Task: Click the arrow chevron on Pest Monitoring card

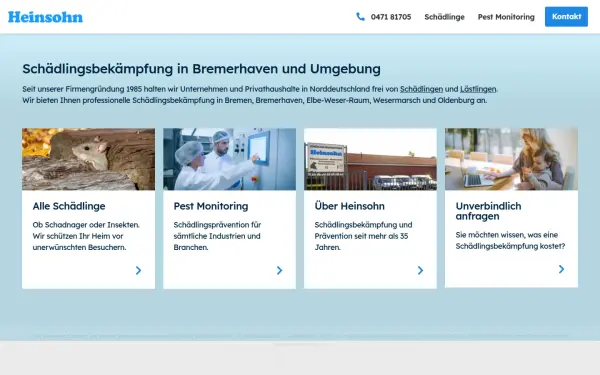Action: point(279,271)
